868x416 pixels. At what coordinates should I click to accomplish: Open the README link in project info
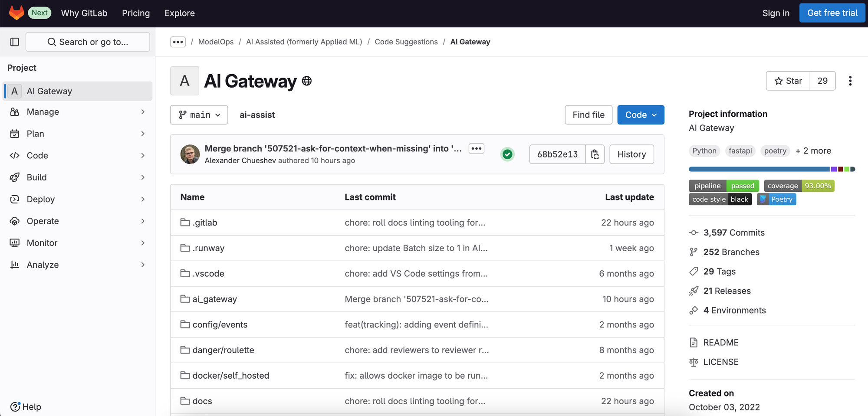pos(720,342)
